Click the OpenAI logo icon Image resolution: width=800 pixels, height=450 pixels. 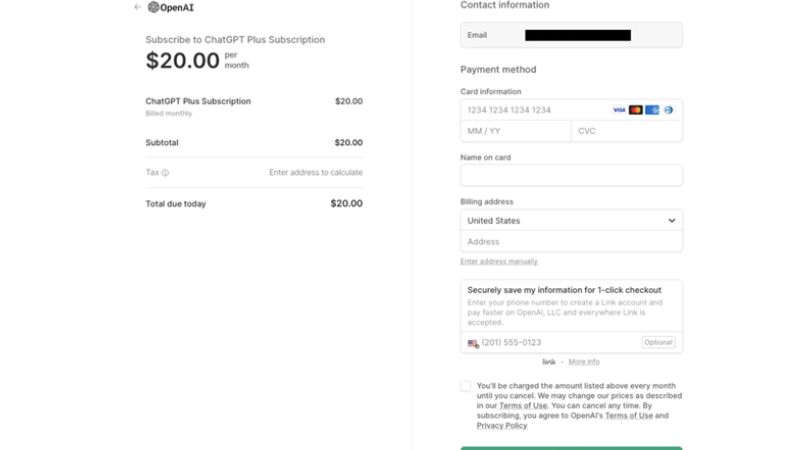154,7
